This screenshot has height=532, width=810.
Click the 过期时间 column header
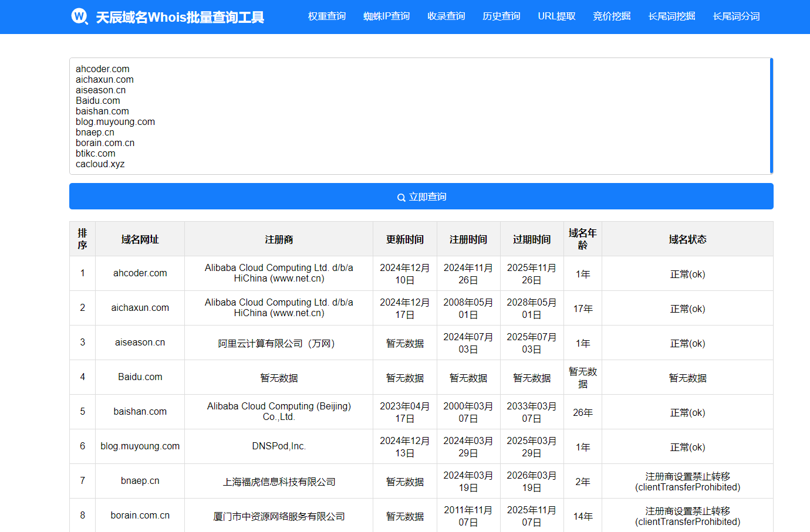click(x=532, y=239)
